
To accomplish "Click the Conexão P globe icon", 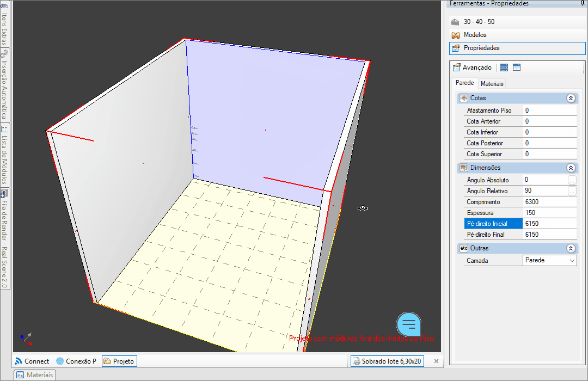I will coord(60,361).
